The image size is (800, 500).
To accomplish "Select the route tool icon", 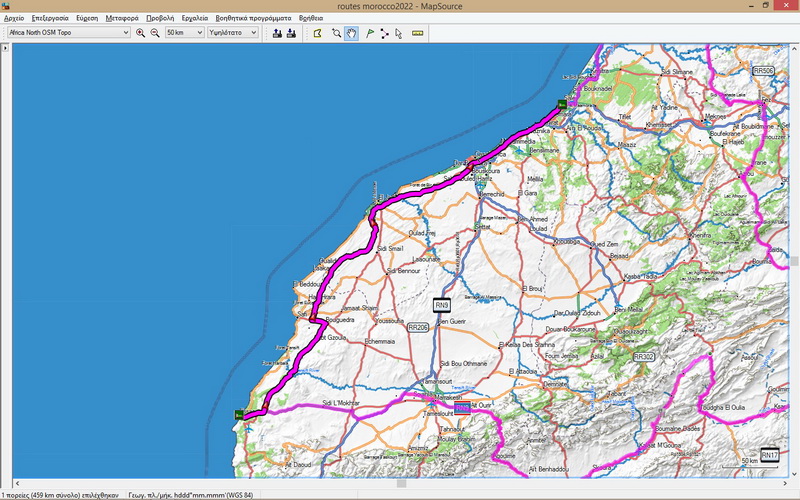I will (384, 33).
